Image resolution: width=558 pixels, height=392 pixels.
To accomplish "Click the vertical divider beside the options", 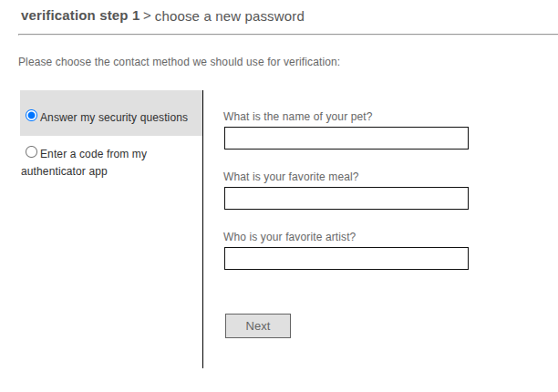I will (202, 229).
